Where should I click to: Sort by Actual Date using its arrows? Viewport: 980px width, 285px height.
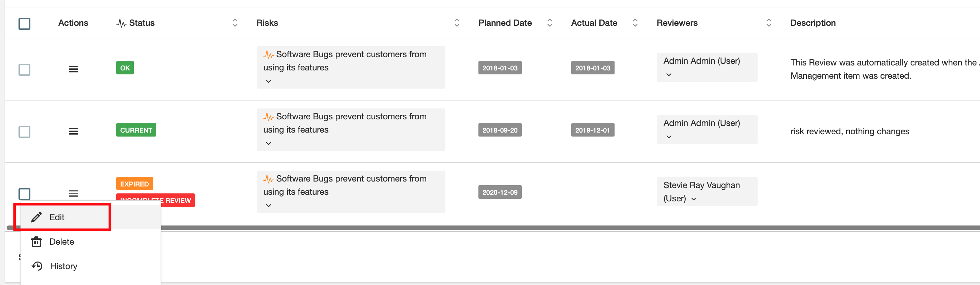[x=635, y=23]
